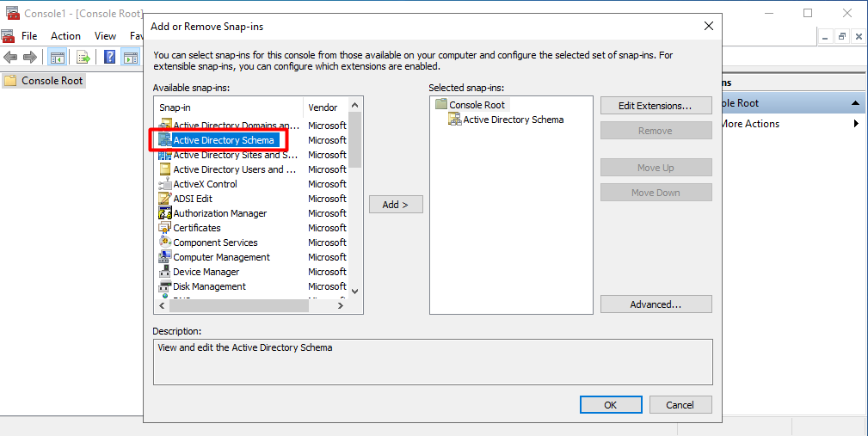
Task: Click the Add > button
Action: 396,205
